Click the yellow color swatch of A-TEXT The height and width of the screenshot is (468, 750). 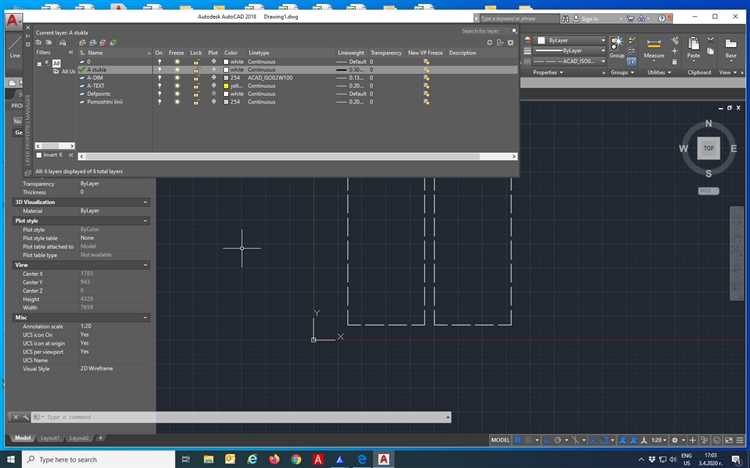pos(226,86)
